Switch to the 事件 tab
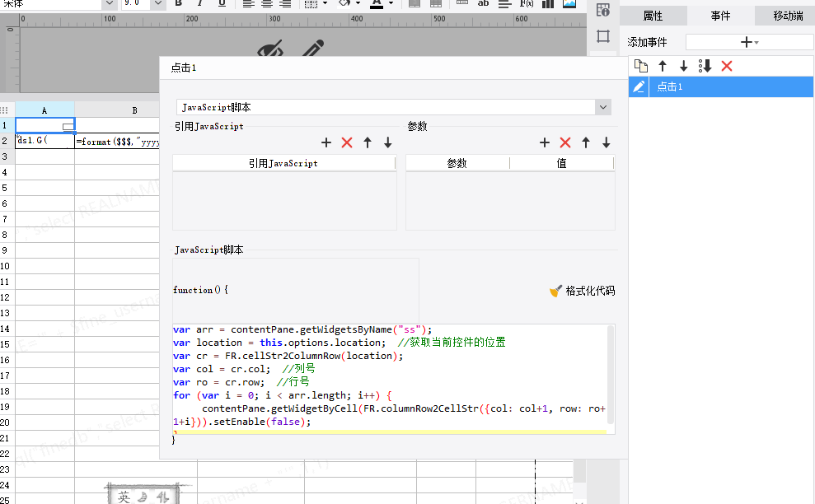Viewport: 815px width, 504px height. (720, 16)
